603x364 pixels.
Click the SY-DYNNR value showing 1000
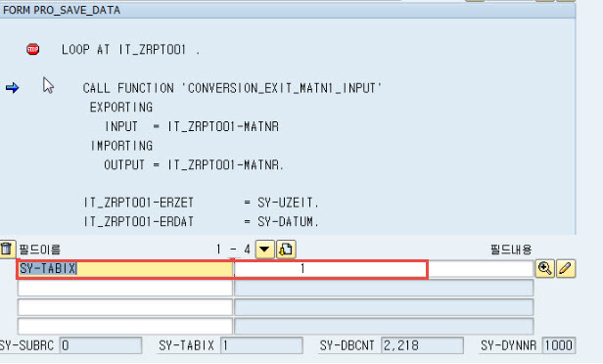tap(558, 345)
